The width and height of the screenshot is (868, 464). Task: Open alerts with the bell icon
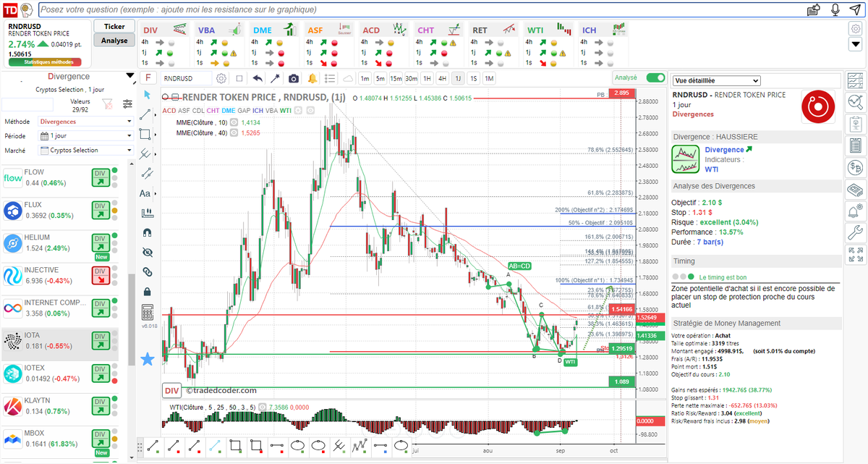tap(312, 78)
